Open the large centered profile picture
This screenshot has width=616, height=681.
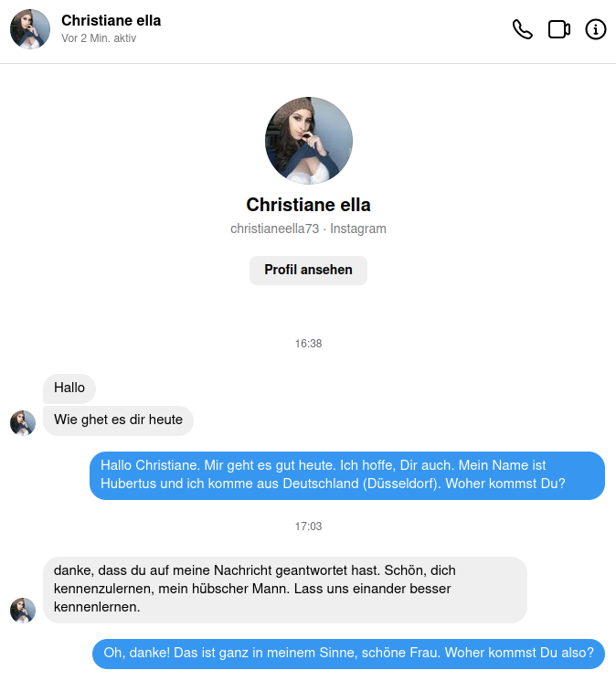click(309, 140)
